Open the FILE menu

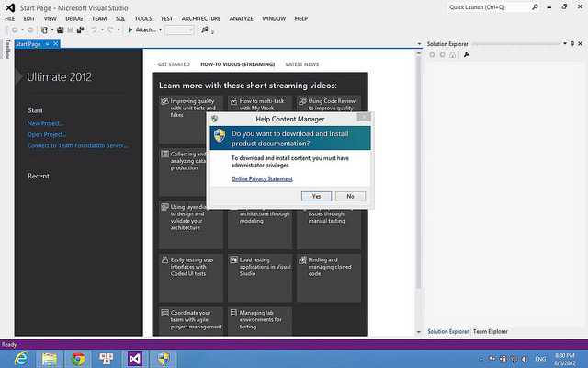pyautogui.click(x=10, y=18)
